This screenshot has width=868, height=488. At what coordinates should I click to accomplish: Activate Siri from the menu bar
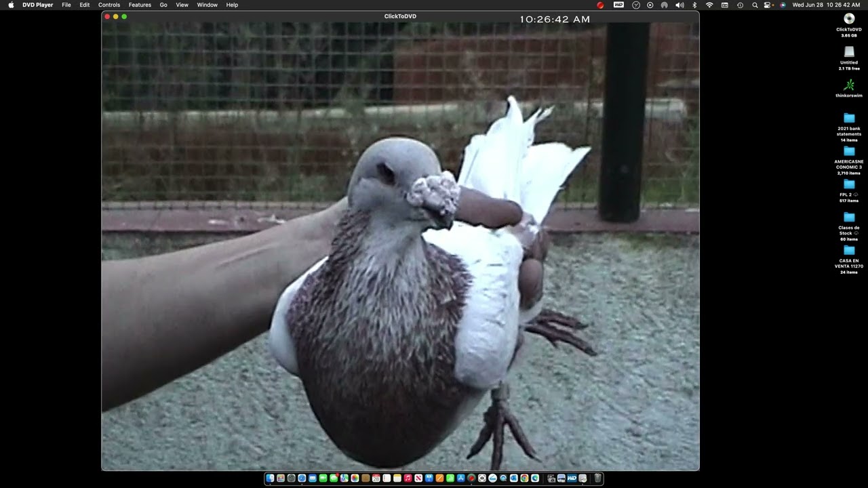pyautogui.click(x=783, y=5)
